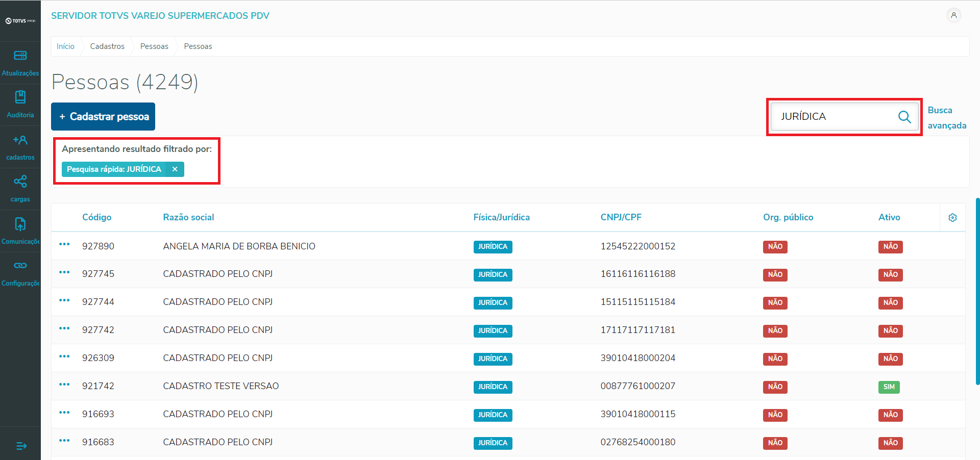Click Ativo NÃO badge in row 927890
This screenshot has height=460, width=980.
coord(890,247)
